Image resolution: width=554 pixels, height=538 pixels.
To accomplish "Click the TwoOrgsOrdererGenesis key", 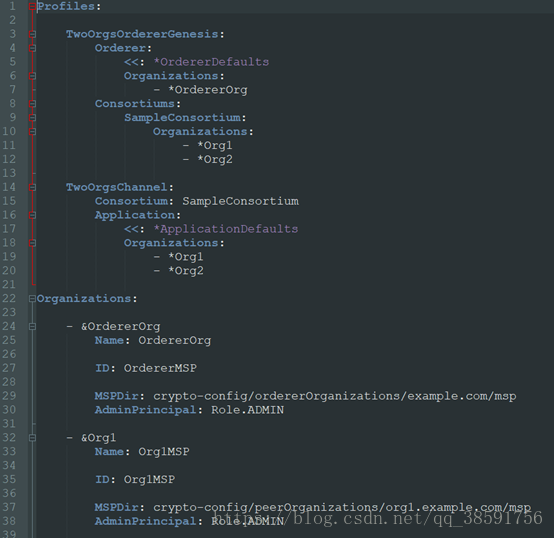I will point(142,34).
